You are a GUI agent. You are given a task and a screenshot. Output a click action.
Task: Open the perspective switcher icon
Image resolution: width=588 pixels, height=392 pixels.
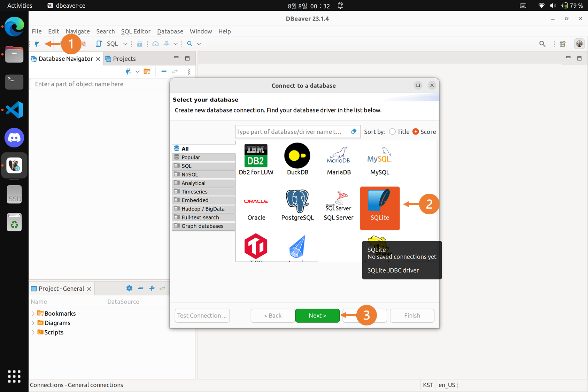coord(562,44)
